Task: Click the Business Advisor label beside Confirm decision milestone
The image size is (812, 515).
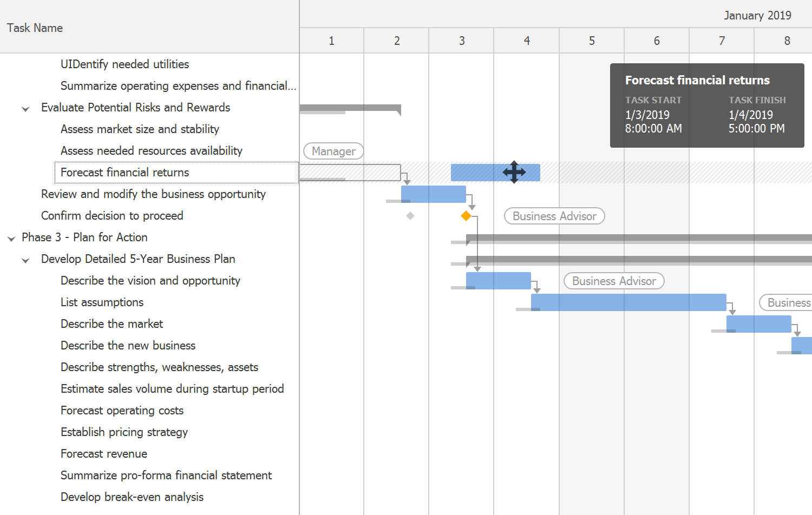Action: [554, 216]
